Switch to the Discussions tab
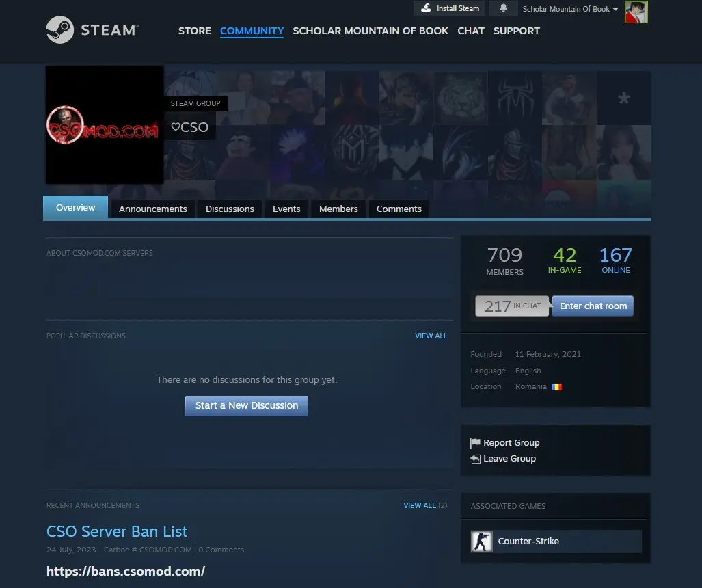This screenshot has width=702, height=588. [230, 209]
